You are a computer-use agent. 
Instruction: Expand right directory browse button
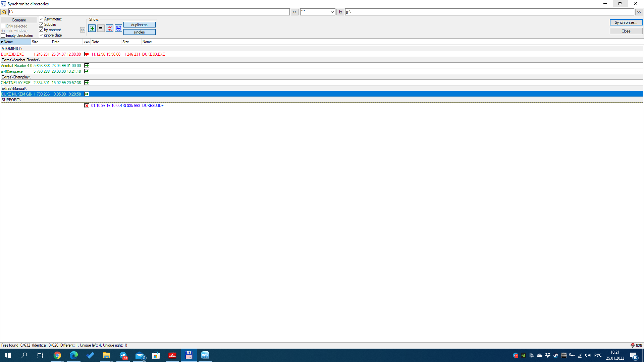[639, 12]
